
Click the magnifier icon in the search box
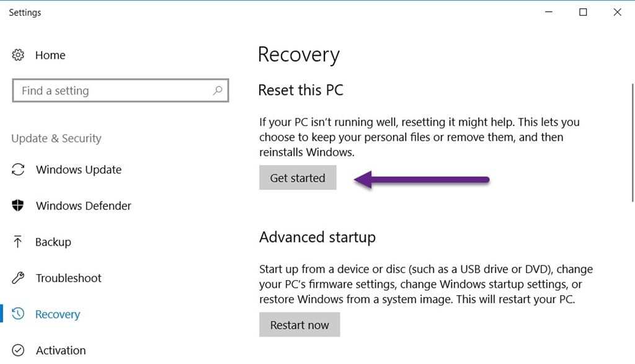(x=217, y=91)
